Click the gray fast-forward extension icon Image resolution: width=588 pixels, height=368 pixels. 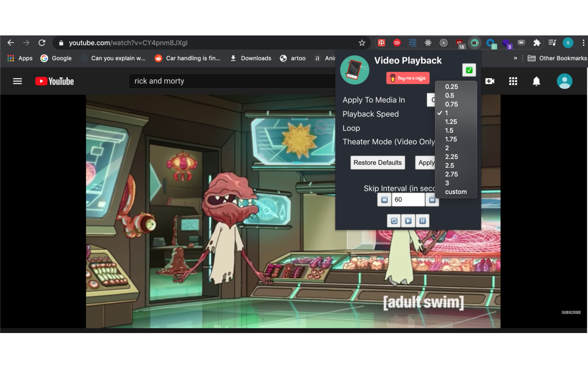tap(521, 43)
